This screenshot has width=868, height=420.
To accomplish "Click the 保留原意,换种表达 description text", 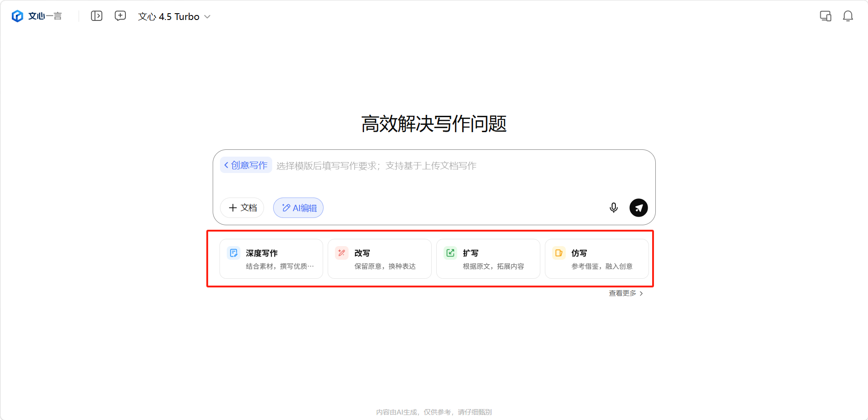I will pyautogui.click(x=385, y=267).
